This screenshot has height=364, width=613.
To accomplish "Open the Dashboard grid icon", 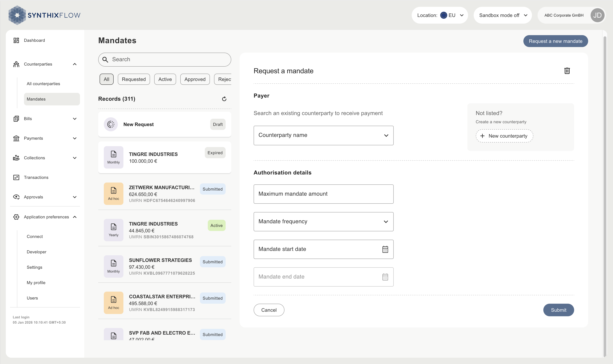I will (16, 40).
